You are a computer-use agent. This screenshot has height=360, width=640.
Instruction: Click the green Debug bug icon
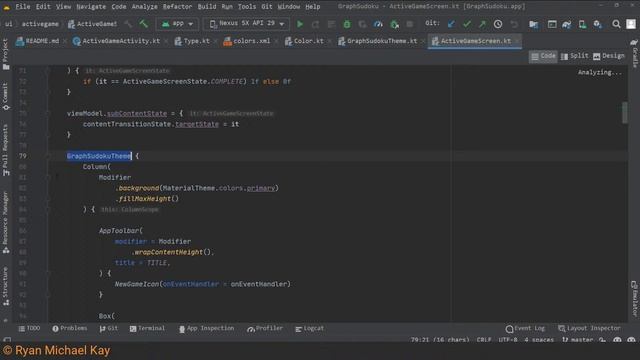pos(347,24)
